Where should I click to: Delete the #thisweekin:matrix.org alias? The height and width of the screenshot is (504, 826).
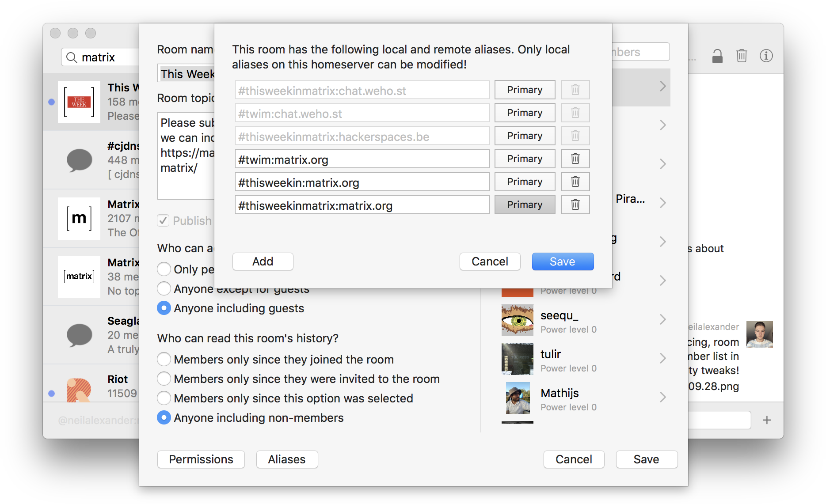coord(575,182)
